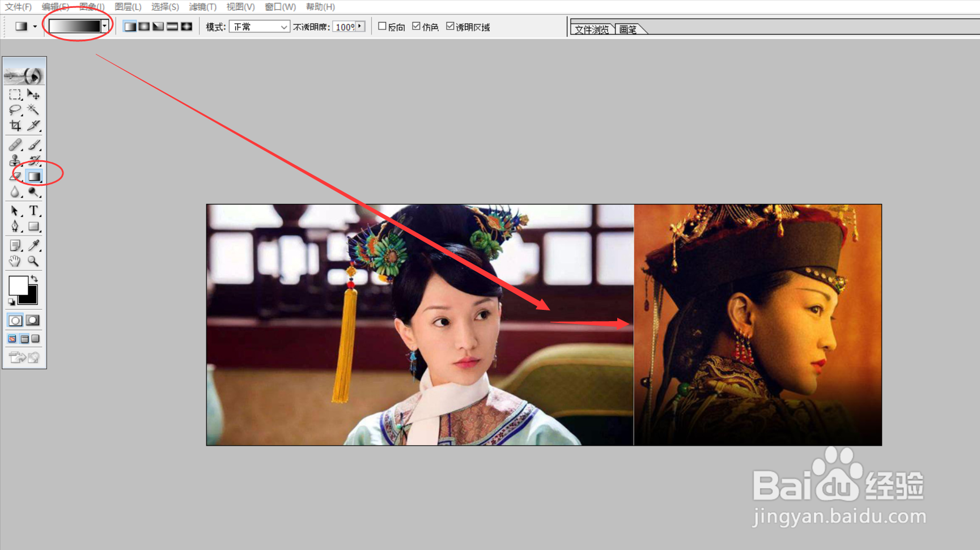Screen dimensions: 980x550
Task: Choose Reflected Gradient style
Action: 172,27
